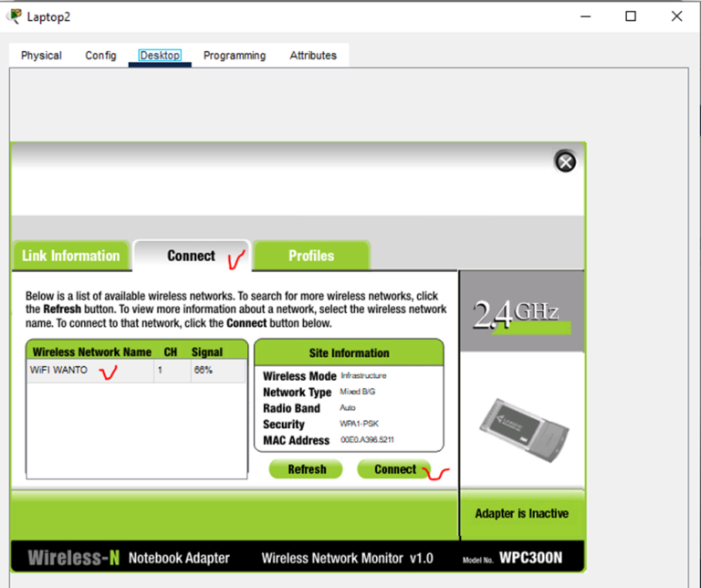Close the Wireless Network Monitor with the round X icon
The width and height of the screenshot is (701, 588).
tap(565, 162)
